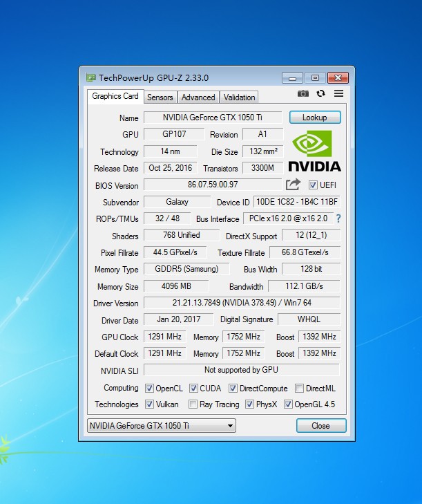The height and width of the screenshot is (504, 422).
Task: Click GPU Clock row Boost 1392 MHz
Action: click(x=319, y=337)
